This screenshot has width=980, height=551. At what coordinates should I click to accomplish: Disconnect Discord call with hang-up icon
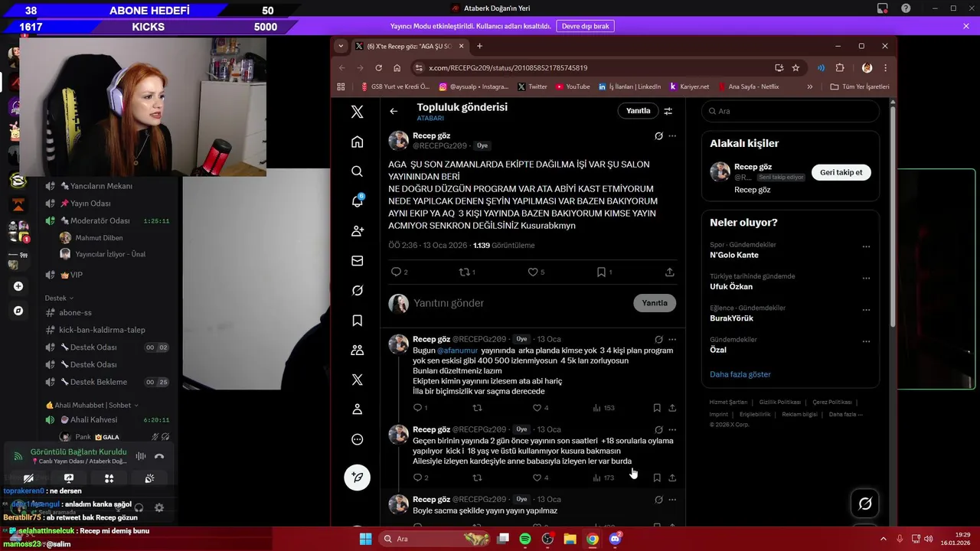(x=159, y=456)
